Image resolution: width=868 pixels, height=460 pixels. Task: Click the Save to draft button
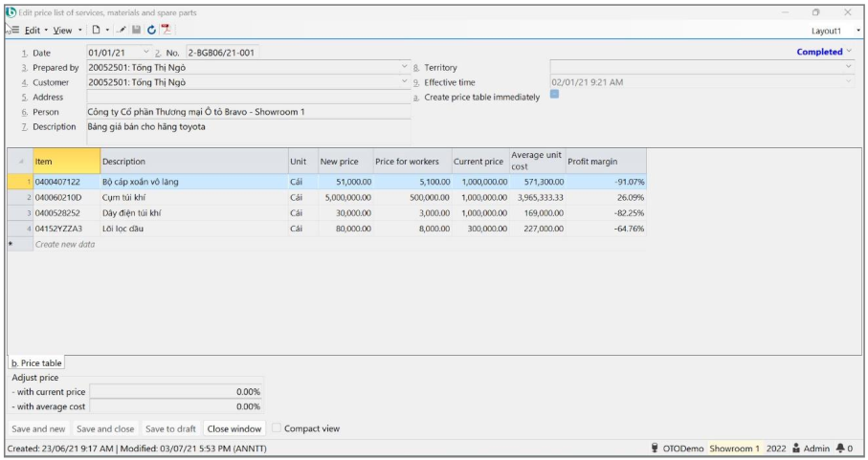[x=171, y=428]
